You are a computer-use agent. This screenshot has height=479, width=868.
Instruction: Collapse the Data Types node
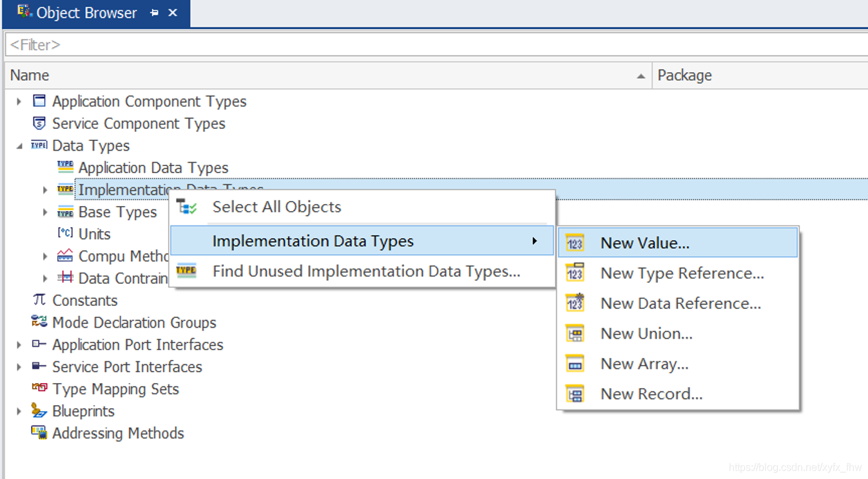pyautogui.click(x=19, y=146)
